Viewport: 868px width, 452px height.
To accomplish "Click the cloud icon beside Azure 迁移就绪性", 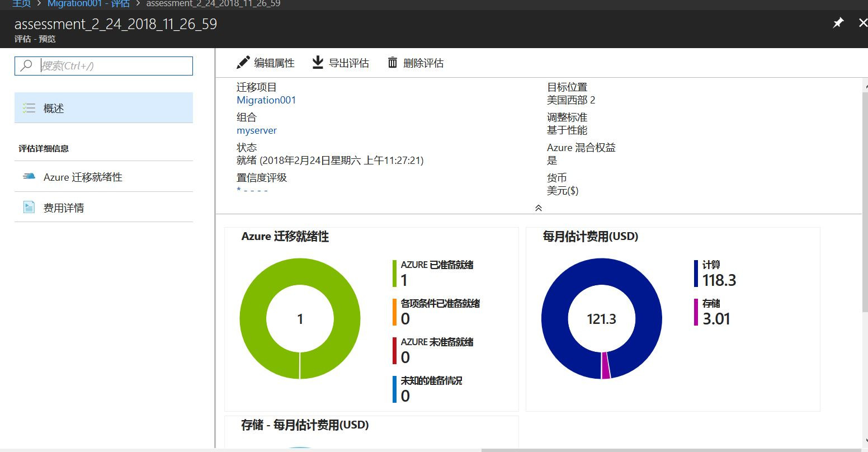I will pos(29,177).
